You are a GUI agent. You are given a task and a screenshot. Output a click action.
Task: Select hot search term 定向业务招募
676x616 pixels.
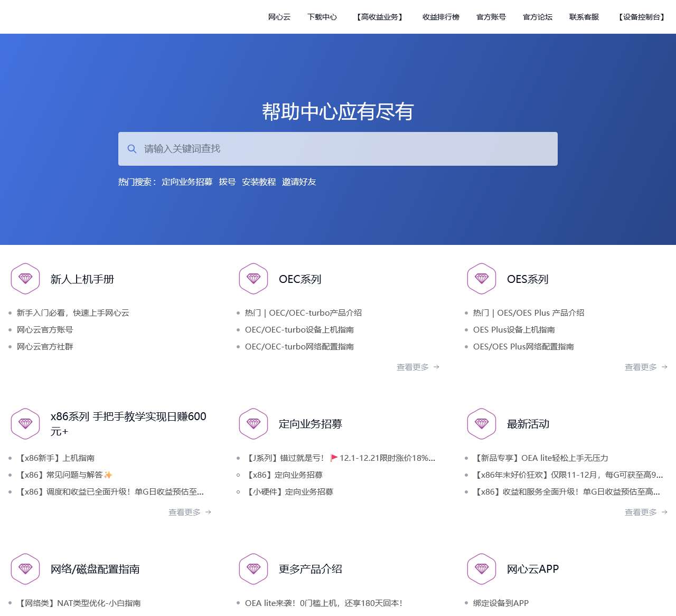coord(187,182)
